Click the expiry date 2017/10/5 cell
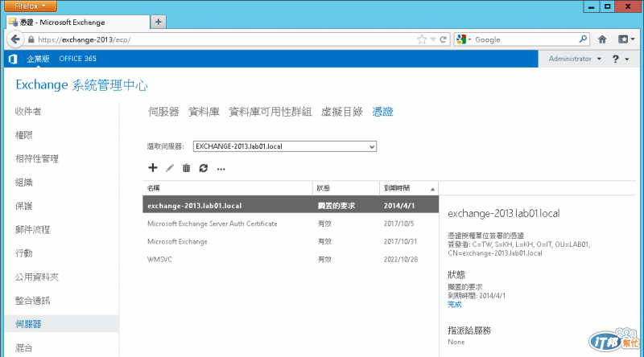The image size is (644, 357). [398, 224]
